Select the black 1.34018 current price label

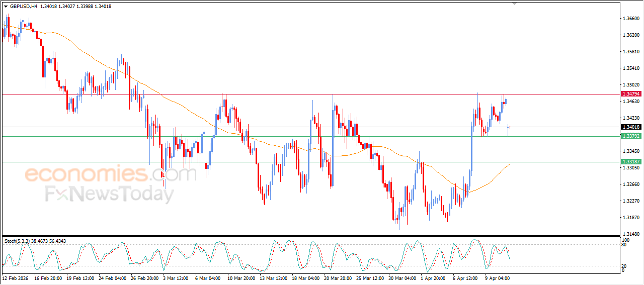tap(631, 127)
